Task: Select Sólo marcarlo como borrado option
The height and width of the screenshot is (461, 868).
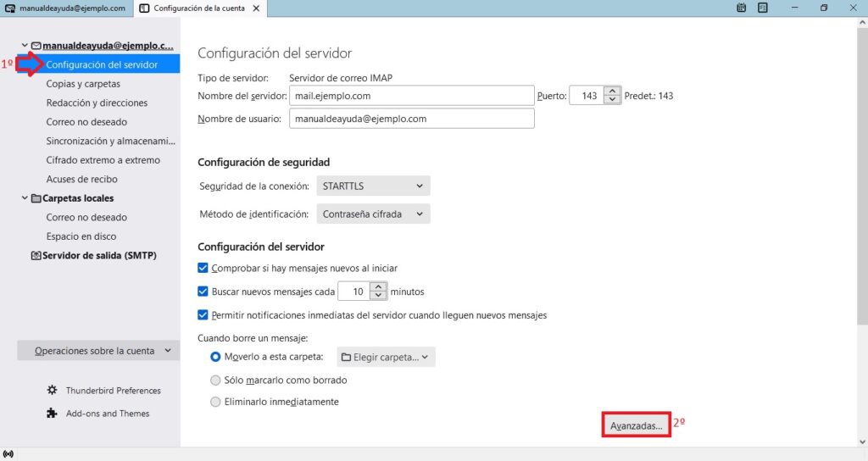Action: 215,380
